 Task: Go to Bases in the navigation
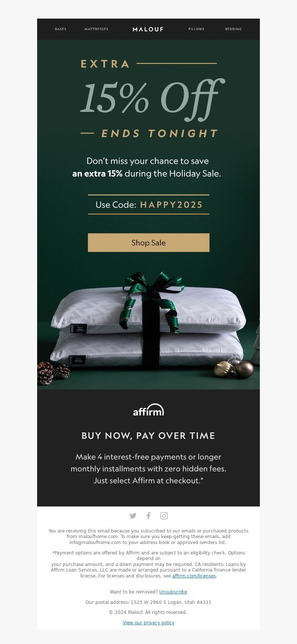coord(61,29)
